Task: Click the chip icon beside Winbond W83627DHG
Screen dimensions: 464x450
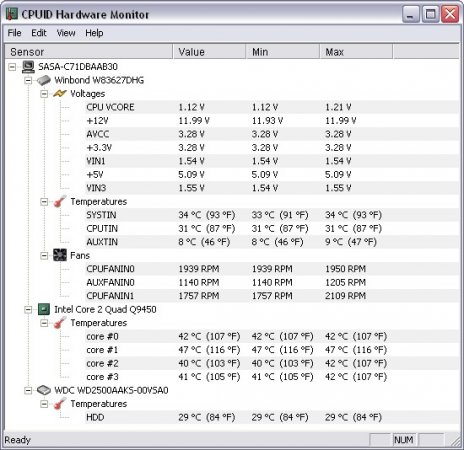Action: tap(44, 80)
